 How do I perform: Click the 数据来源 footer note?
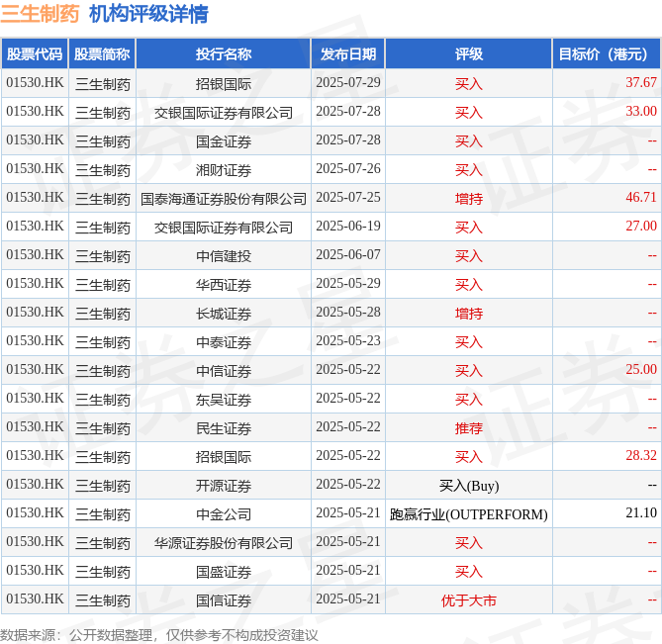pyautogui.click(x=158, y=635)
